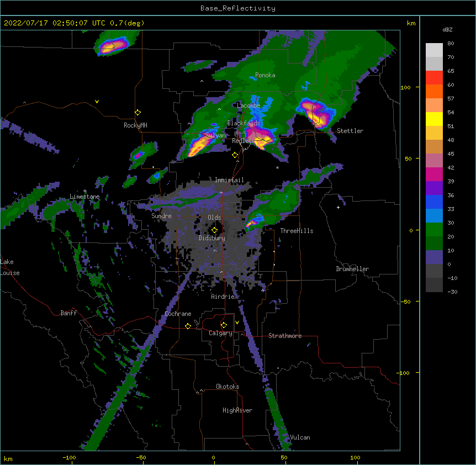This screenshot has height=465, width=476.
Task: Select the light gray 80 dBZ swatch
Action: click(434, 50)
